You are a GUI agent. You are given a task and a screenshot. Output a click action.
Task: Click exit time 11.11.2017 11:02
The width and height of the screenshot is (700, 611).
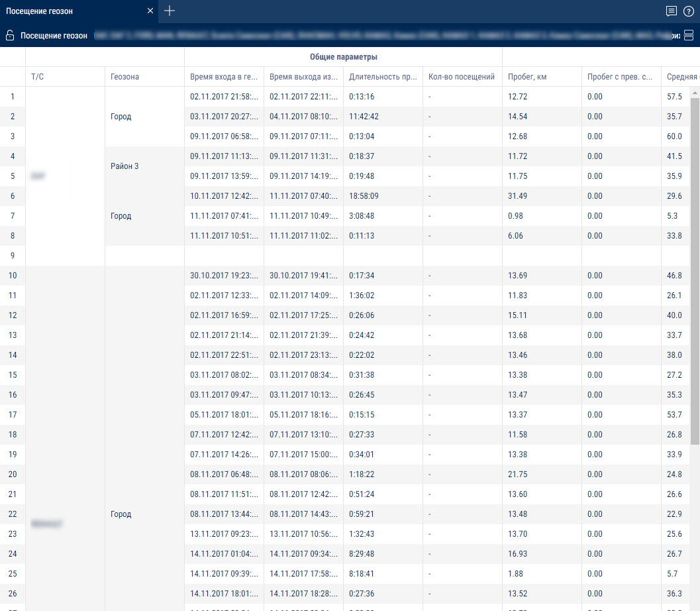point(303,236)
